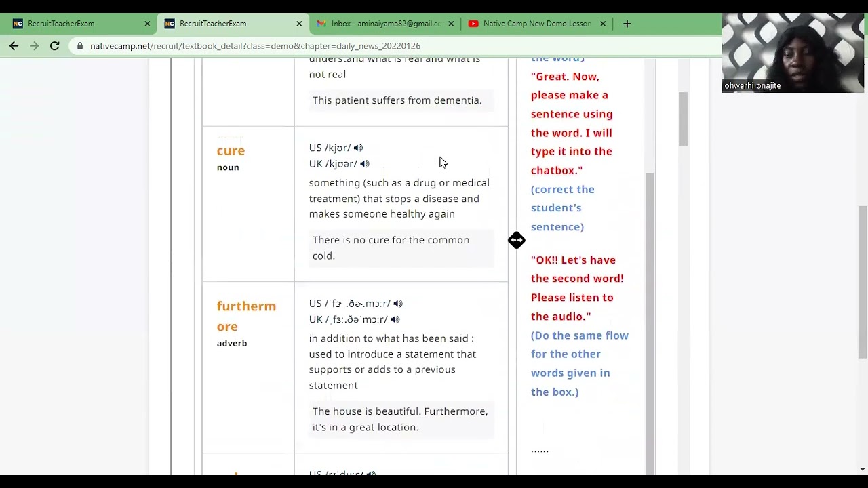Click blue text Do the same flow
868x488 pixels.
[x=580, y=363]
